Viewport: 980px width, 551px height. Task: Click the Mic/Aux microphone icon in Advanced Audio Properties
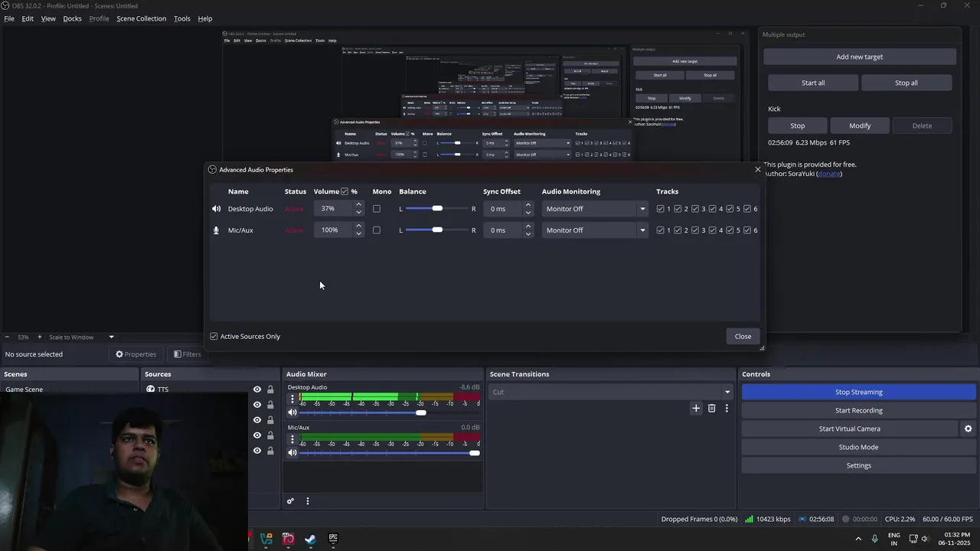click(216, 230)
